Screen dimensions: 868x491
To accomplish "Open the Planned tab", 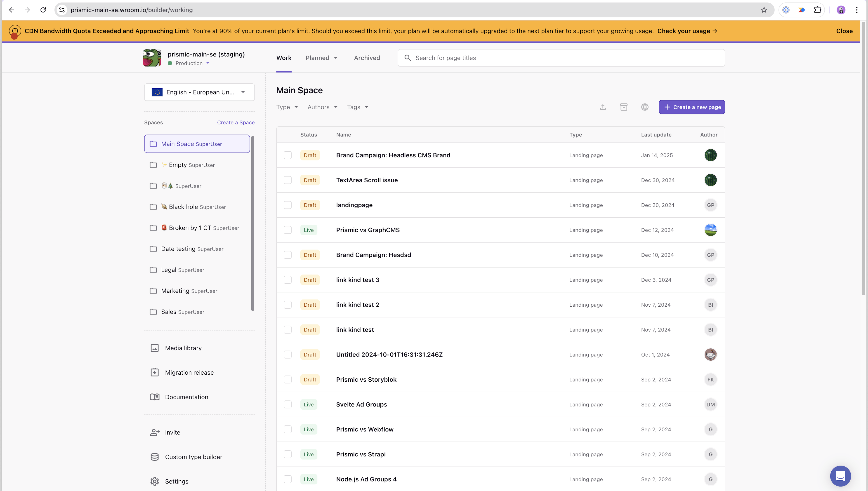I will point(321,58).
